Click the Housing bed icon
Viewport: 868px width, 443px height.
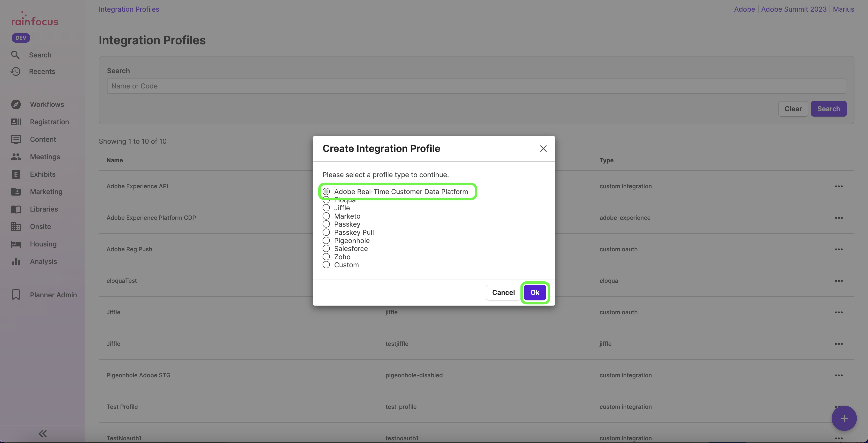[16, 244]
